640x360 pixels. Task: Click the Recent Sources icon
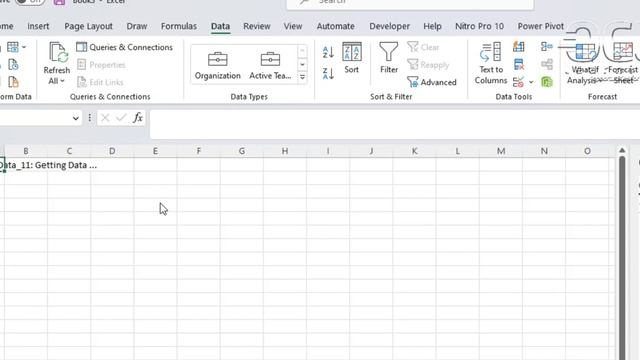point(13,64)
